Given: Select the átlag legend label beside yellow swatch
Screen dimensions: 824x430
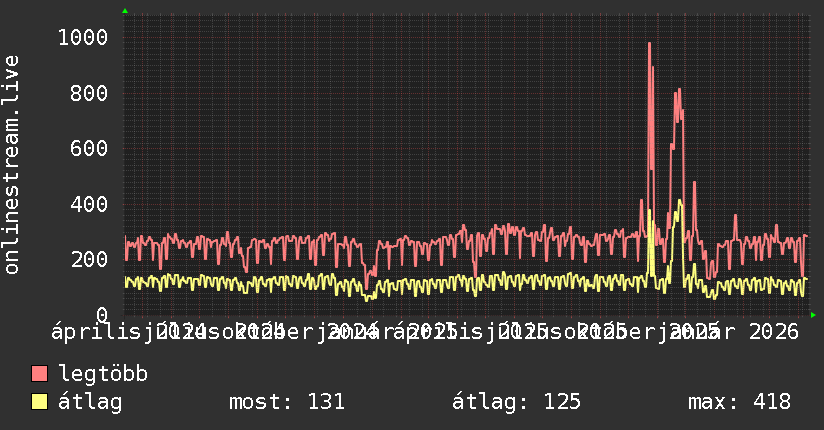Looking at the screenshot, I should pyautogui.click(x=90, y=402).
